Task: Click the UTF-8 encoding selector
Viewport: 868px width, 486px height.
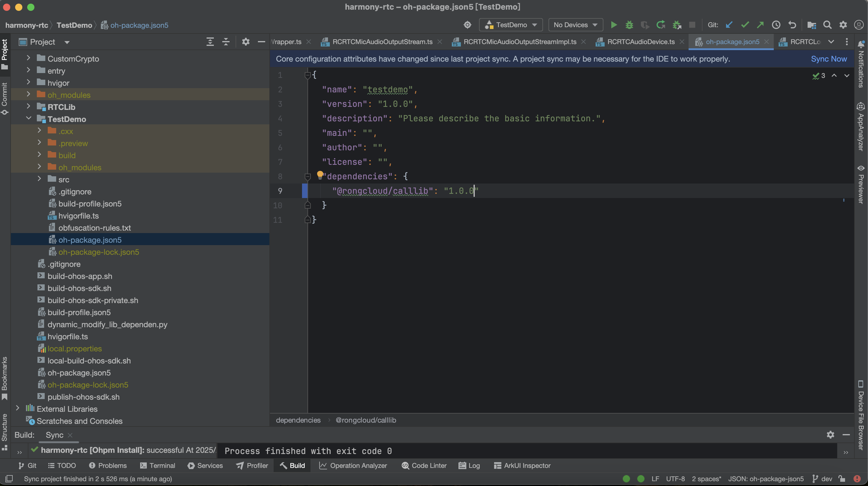Action: pyautogui.click(x=675, y=478)
